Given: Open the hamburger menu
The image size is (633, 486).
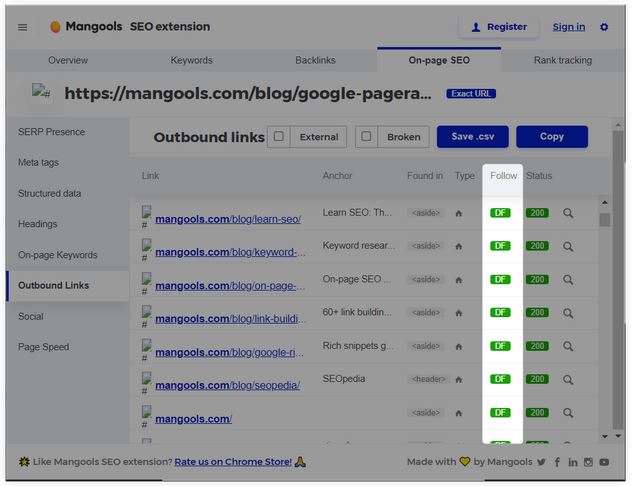Looking at the screenshot, I should 23,27.
